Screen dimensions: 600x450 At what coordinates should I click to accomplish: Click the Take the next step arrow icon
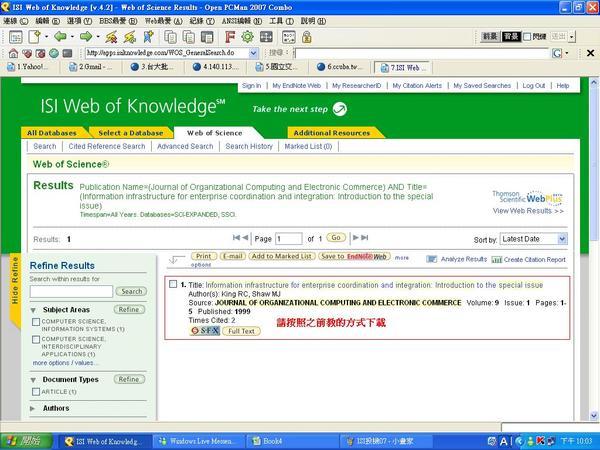click(x=339, y=109)
